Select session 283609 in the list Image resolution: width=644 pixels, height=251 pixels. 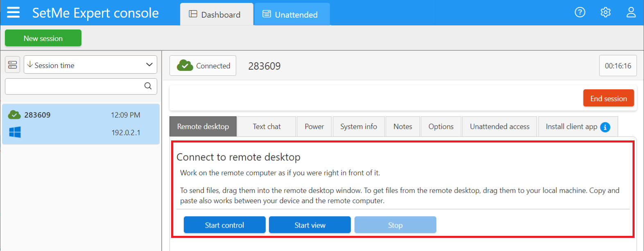coord(81,124)
